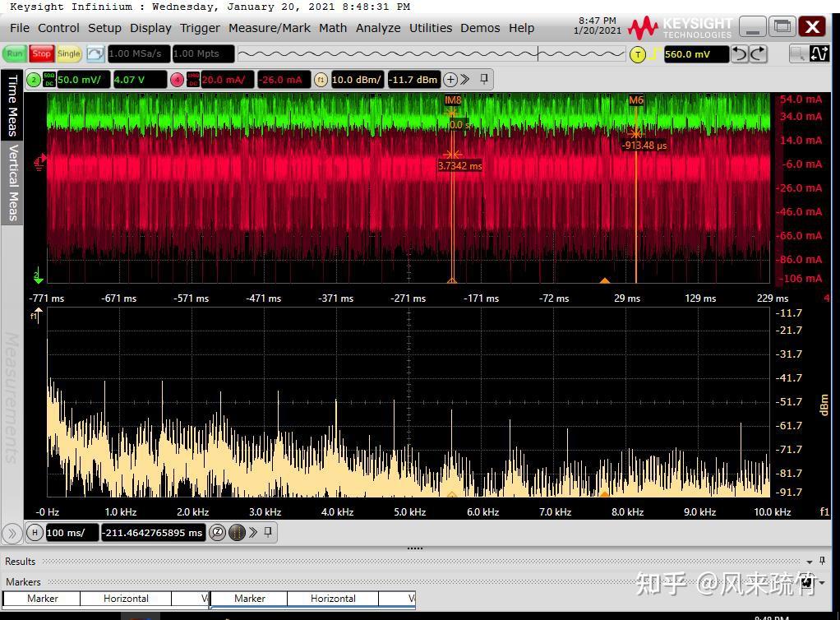This screenshot has width=840, height=620.
Task: Click the -211.4642765895 ms position field
Action: (154, 533)
